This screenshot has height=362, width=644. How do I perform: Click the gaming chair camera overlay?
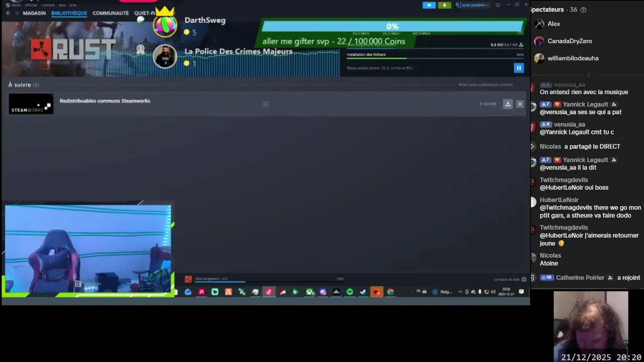pyautogui.click(x=88, y=249)
